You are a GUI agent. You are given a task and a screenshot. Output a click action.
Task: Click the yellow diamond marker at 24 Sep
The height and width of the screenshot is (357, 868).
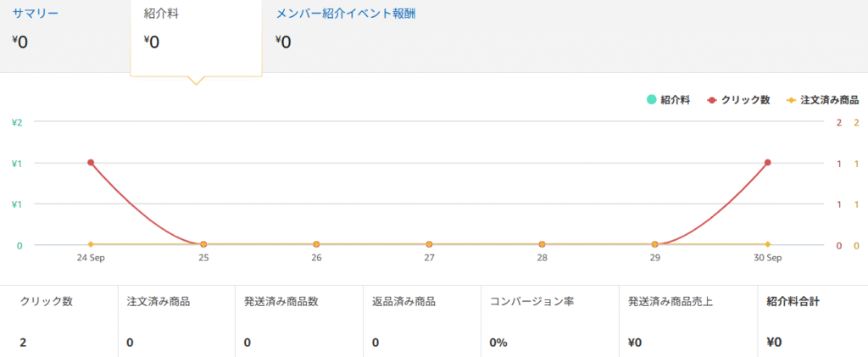91,244
